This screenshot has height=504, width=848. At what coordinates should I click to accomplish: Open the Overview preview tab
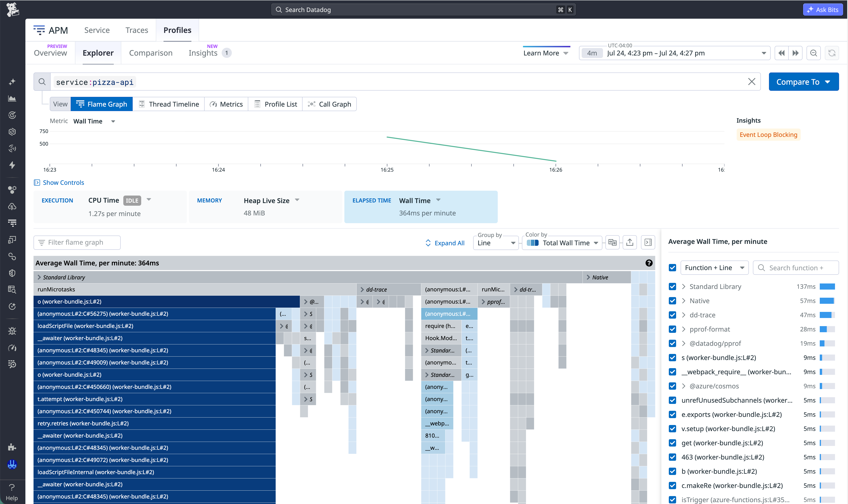click(50, 53)
